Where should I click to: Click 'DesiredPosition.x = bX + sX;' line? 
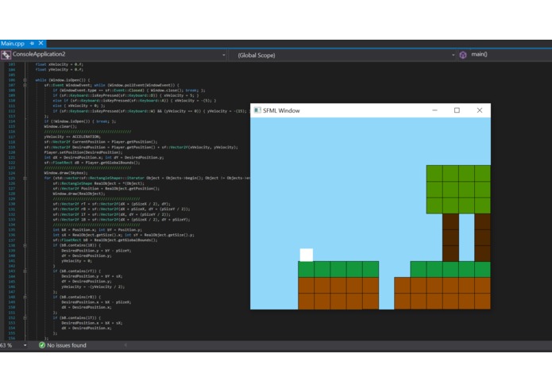click(x=92, y=323)
